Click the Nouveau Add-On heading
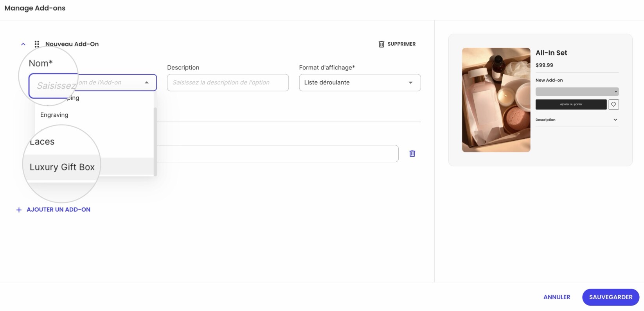Image resolution: width=644 pixels, height=311 pixels. 72,44
